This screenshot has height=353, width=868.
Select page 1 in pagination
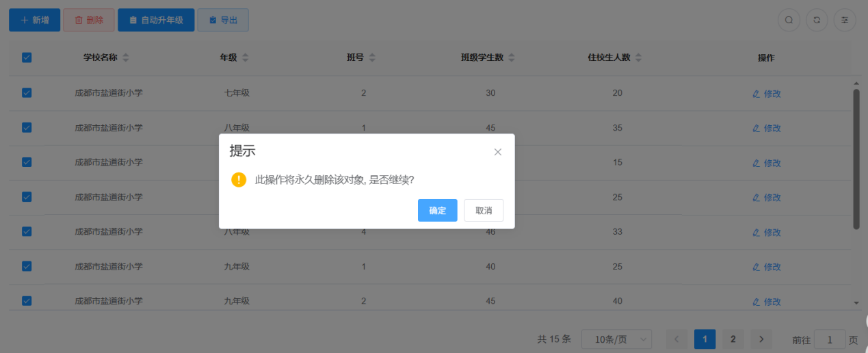[705, 339]
